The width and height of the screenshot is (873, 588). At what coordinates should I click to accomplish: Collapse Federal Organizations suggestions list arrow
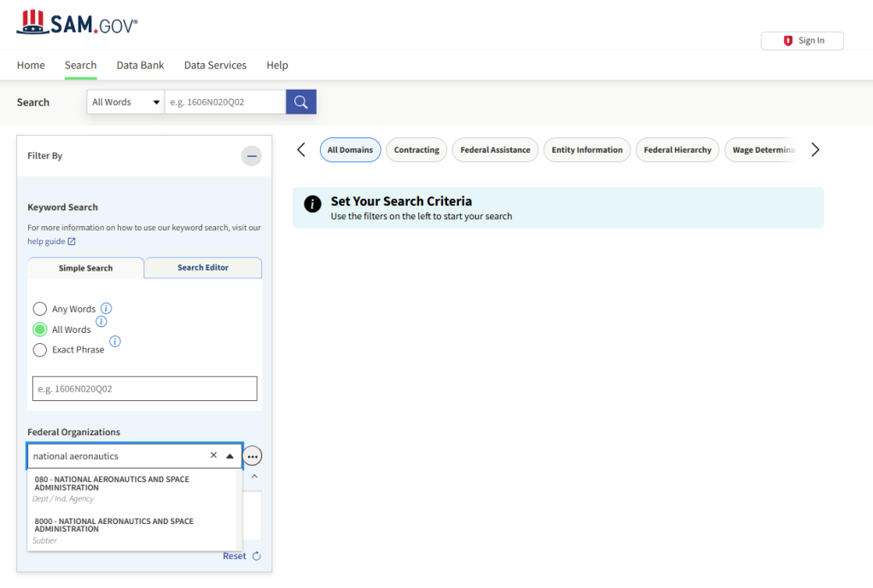(x=230, y=457)
